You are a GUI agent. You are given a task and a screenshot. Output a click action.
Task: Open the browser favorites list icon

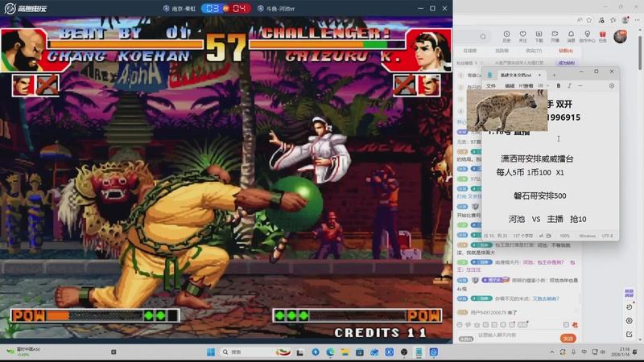click(613, 19)
